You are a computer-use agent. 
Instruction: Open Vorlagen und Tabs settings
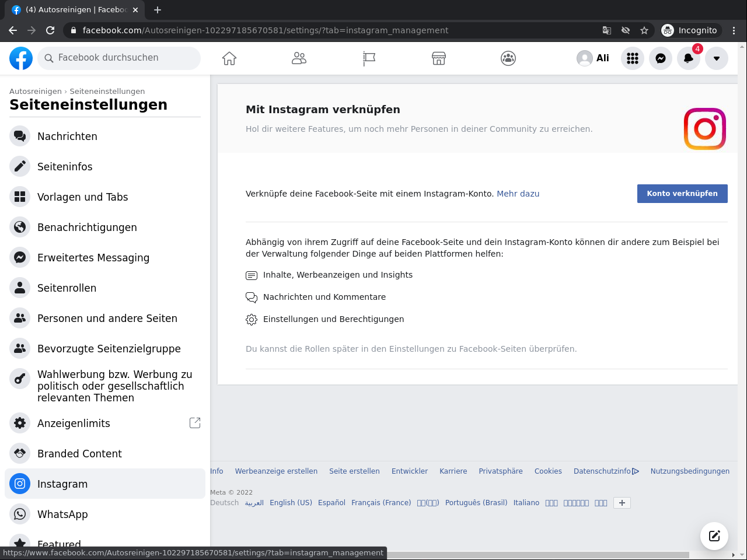point(105,197)
